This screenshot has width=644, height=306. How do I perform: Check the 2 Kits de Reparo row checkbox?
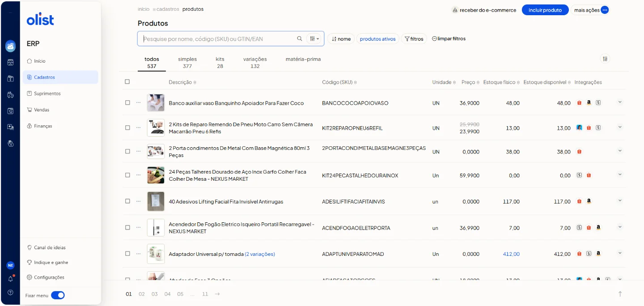pyautogui.click(x=127, y=127)
